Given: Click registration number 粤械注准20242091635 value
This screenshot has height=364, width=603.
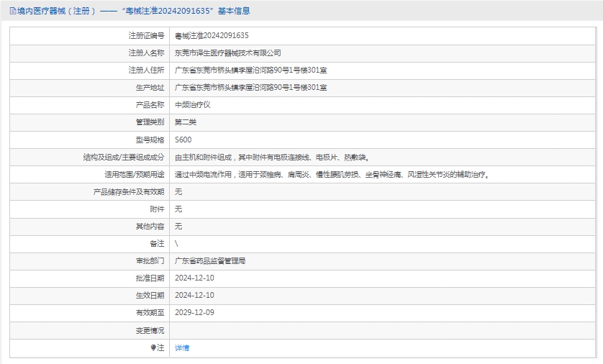Looking at the screenshot, I should tap(212, 35).
